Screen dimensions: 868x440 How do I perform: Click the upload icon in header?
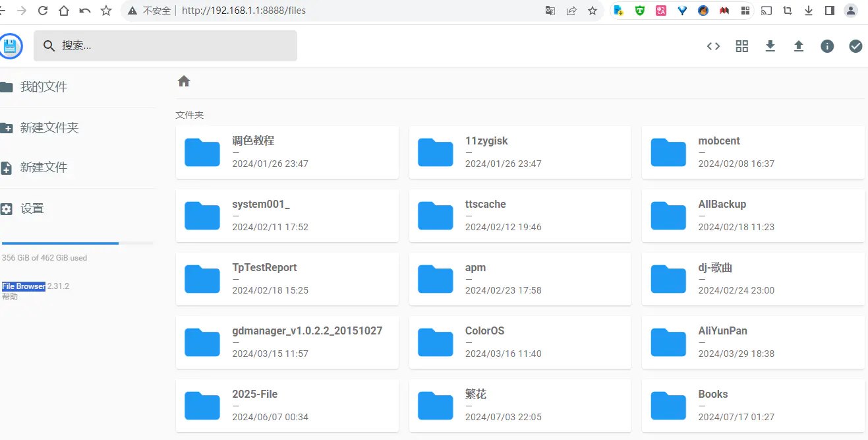799,46
